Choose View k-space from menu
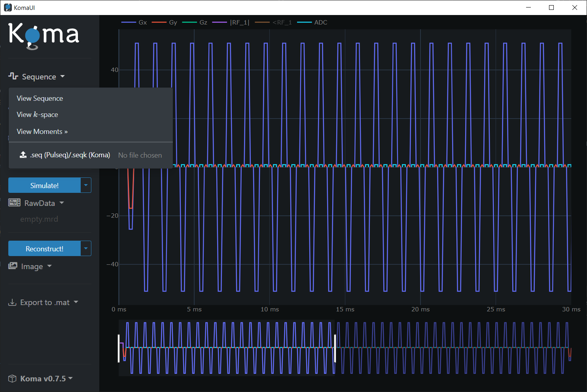This screenshot has width=587, height=392. [x=38, y=115]
